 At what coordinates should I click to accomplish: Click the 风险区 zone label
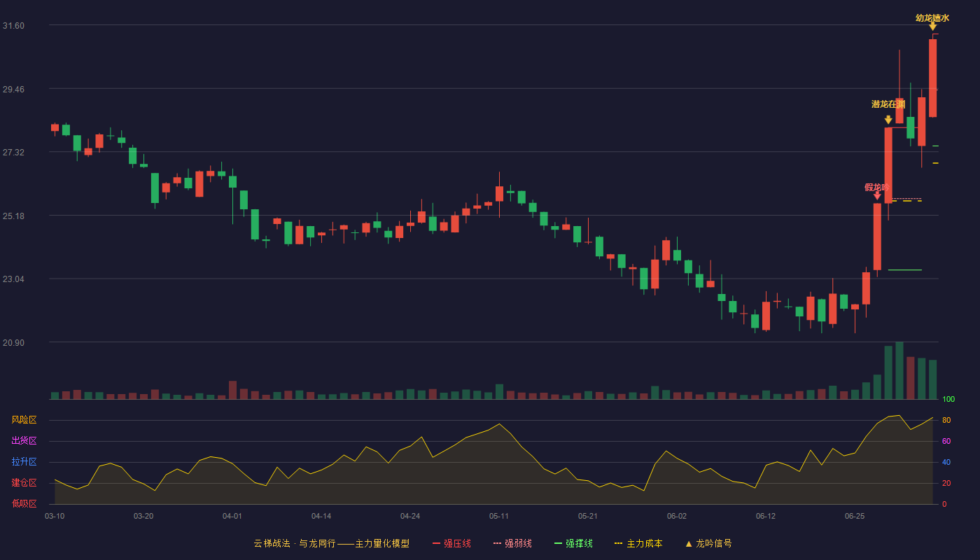tap(24, 420)
